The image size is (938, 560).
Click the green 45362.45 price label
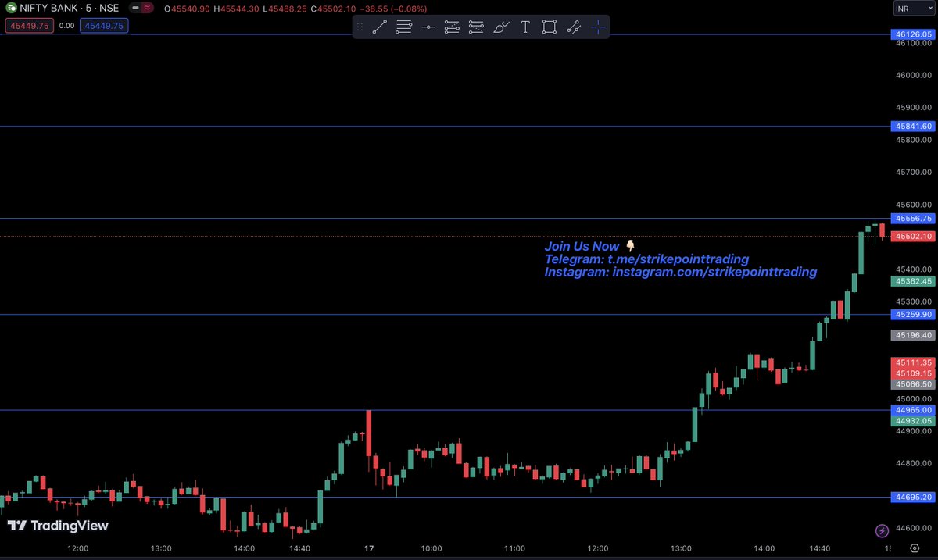pyautogui.click(x=913, y=280)
